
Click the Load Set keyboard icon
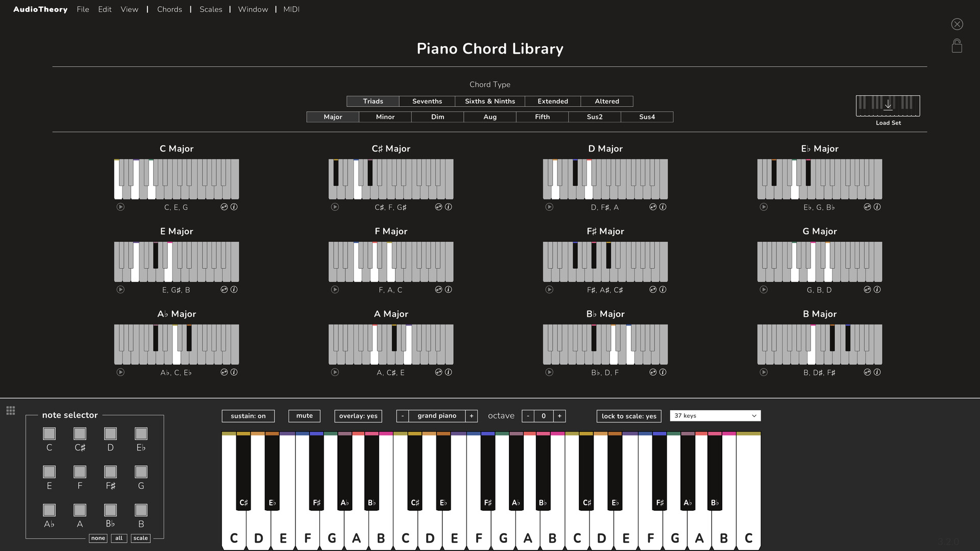(x=888, y=106)
